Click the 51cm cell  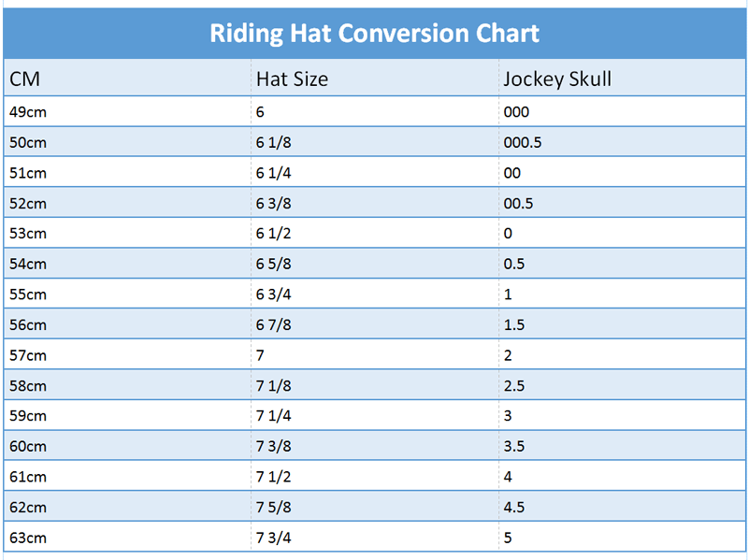coord(28,173)
